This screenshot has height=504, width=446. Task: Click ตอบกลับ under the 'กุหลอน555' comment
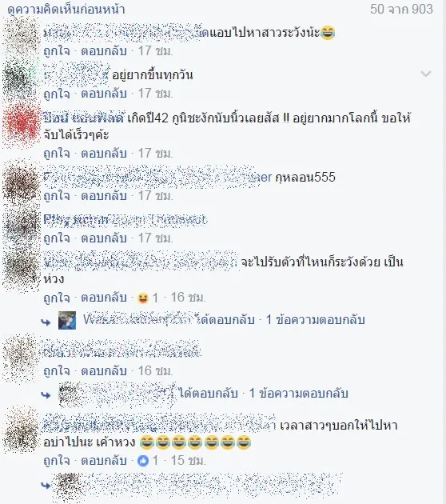coord(104,196)
